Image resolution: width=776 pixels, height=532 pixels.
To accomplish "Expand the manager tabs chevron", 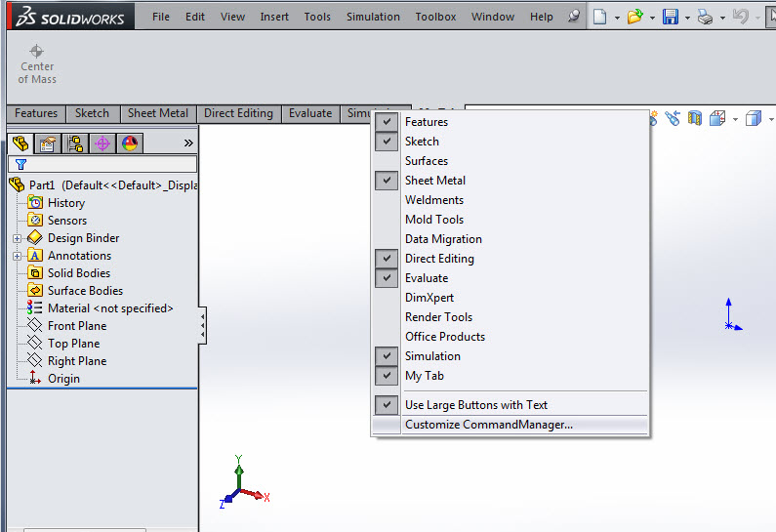I will [x=188, y=143].
